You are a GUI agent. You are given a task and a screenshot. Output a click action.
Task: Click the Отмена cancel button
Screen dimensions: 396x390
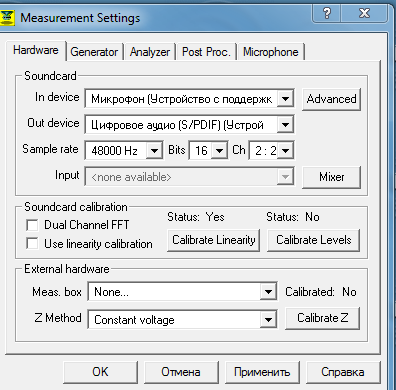pos(181,372)
